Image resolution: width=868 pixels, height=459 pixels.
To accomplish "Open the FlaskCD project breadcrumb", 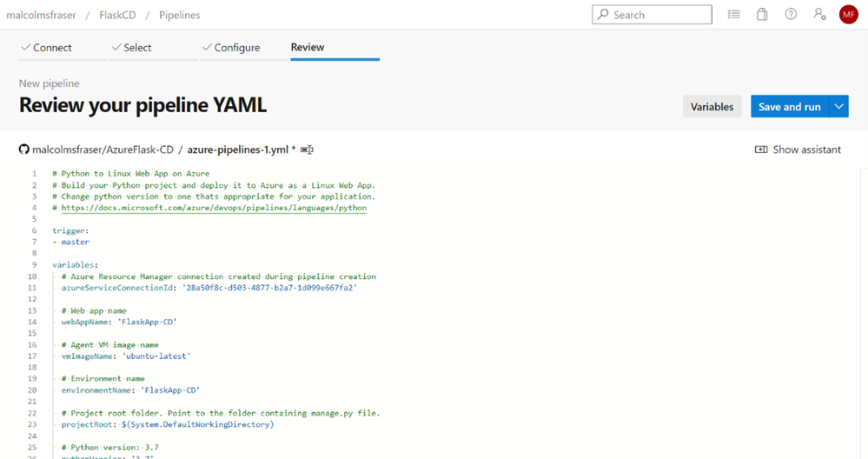I will tap(117, 15).
